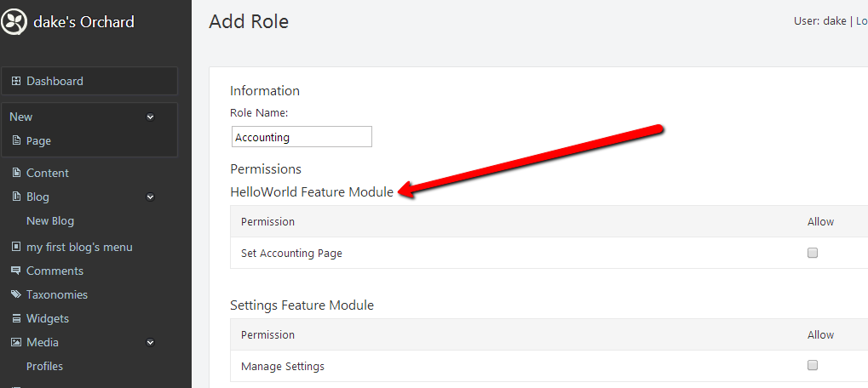
Task: Click the Orchard logo icon
Action: coord(14,22)
